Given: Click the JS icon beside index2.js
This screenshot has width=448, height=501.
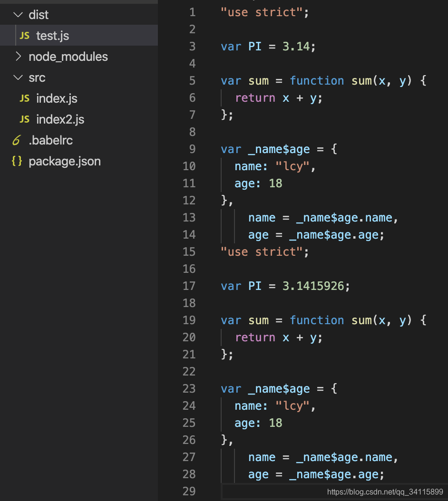Looking at the screenshot, I should pyautogui.click(x=25, y=119).
